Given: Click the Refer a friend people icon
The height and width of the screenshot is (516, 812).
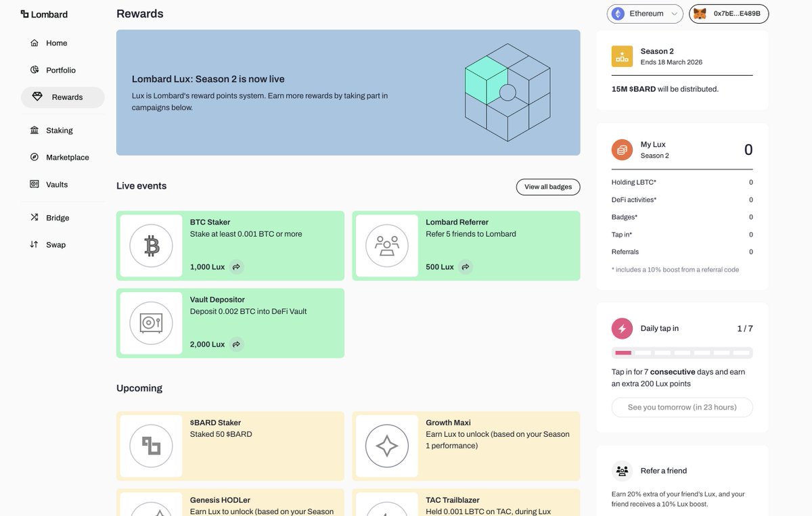Looking at the screenshot, I should pyautogui.click(x=622, y=471).
